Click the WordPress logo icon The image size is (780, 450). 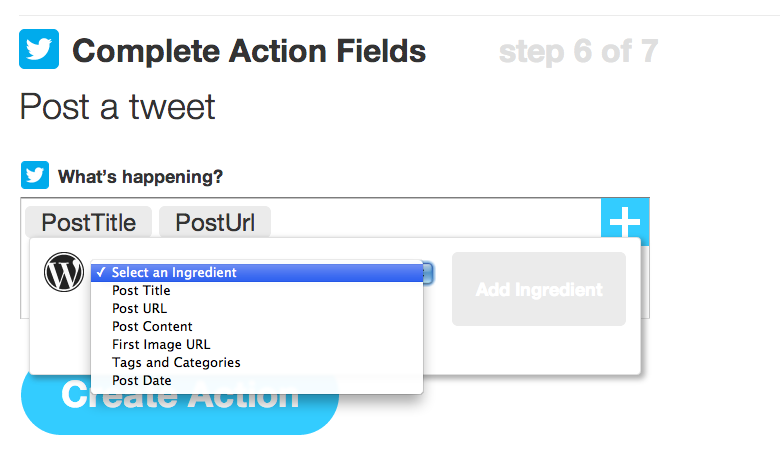click(x=64, y=272)
